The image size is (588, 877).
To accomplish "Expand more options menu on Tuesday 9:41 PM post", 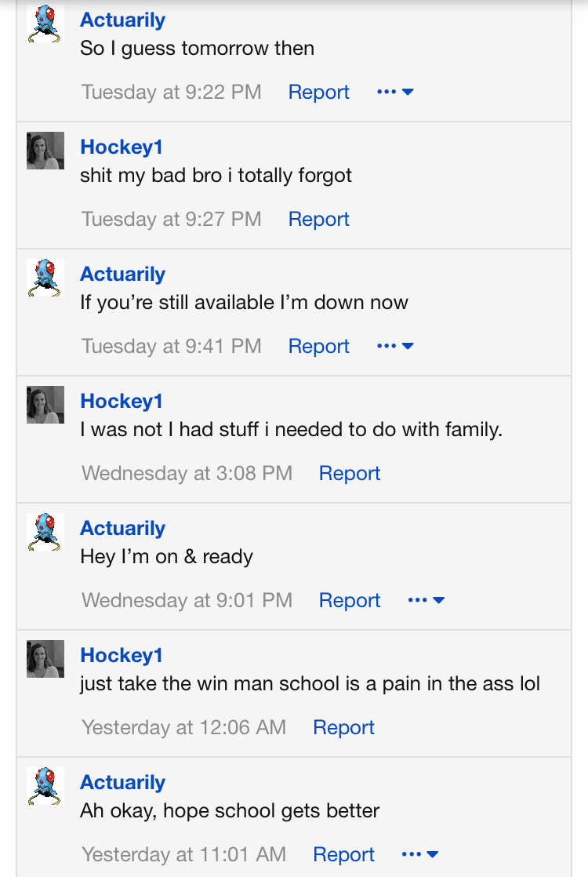I will pyautogui.click(x=395, y=346).
